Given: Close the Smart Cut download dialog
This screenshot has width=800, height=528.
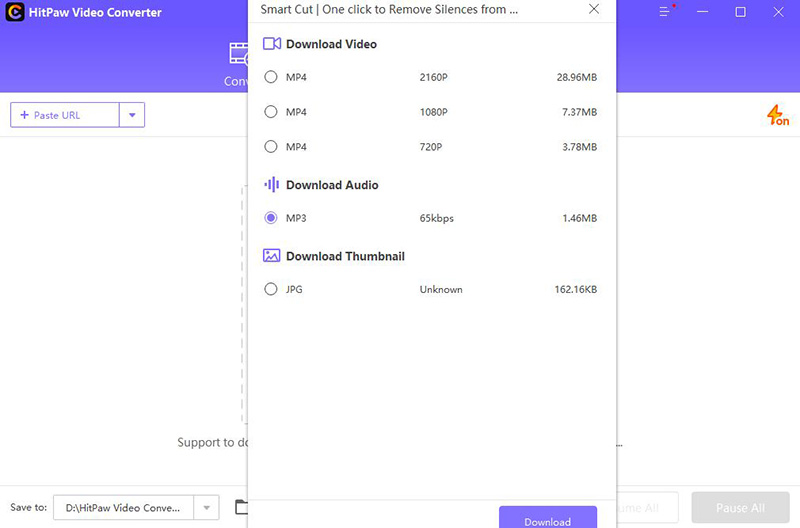Looking at the screenshot, I should (593, 9).
